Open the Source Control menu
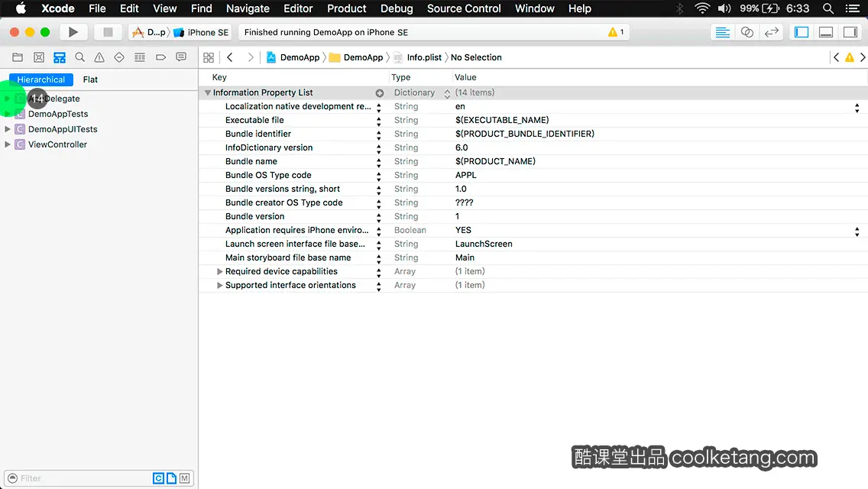The width and height of the screenshot is (868, 489). (x=464, y=8)
